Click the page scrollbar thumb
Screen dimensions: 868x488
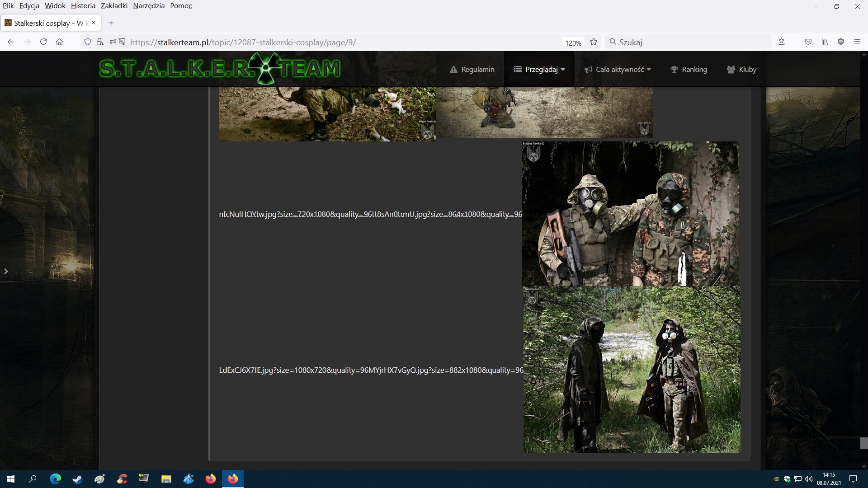click(864, 443)
